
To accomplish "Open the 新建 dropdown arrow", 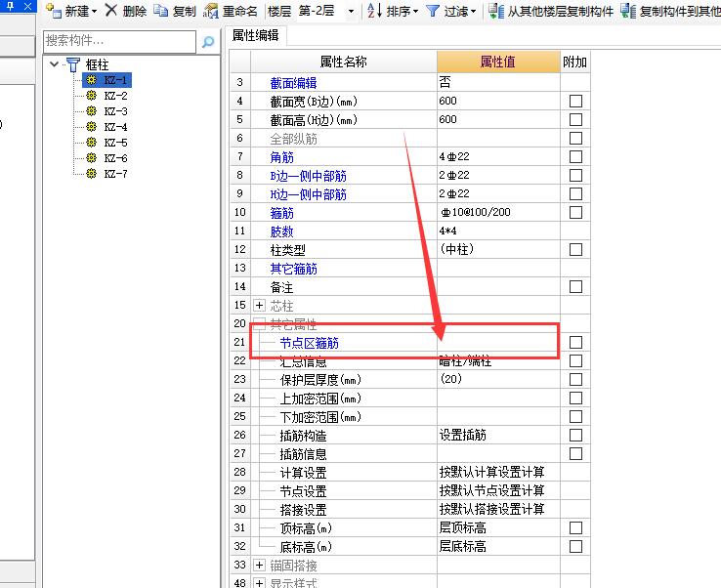I will (95, 12).
